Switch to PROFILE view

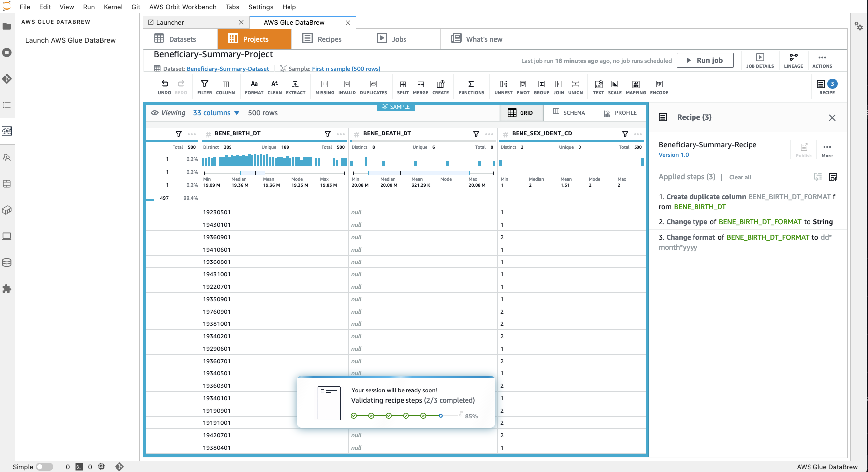(x=620, y=113)
